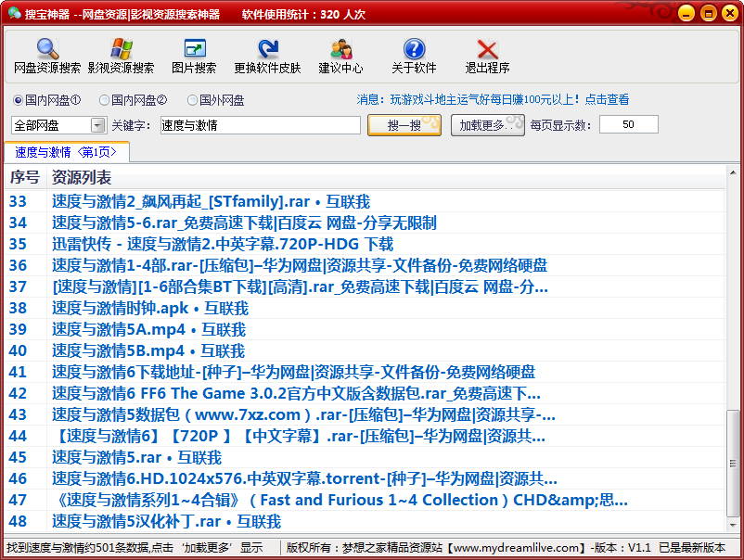Open result 33 速度与激情2_飙风再起 rar
744x560 pixels.
(x=211, y=201)
